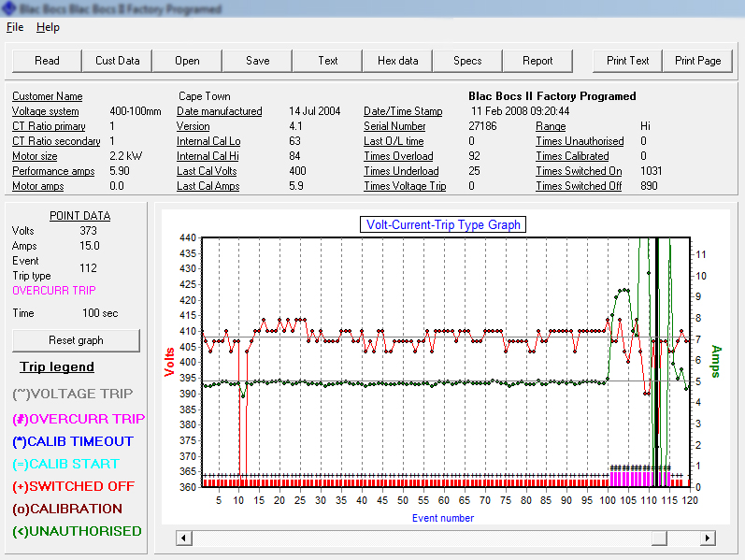Click the Times Voltage Trip label
The height and width of the screenshot is (560, 745).
point(406,186)
